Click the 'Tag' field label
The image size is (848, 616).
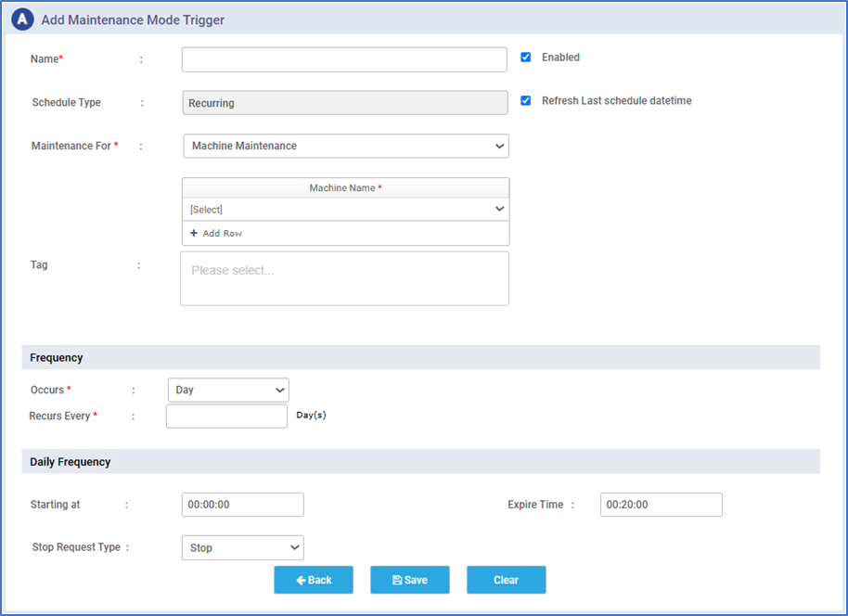(x=39, y=265)
